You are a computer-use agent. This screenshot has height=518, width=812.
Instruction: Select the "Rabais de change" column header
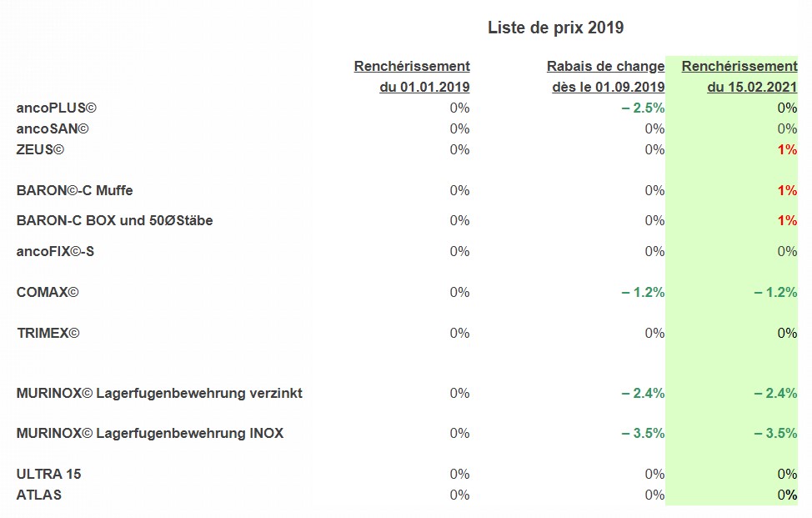tap(605, 66)
